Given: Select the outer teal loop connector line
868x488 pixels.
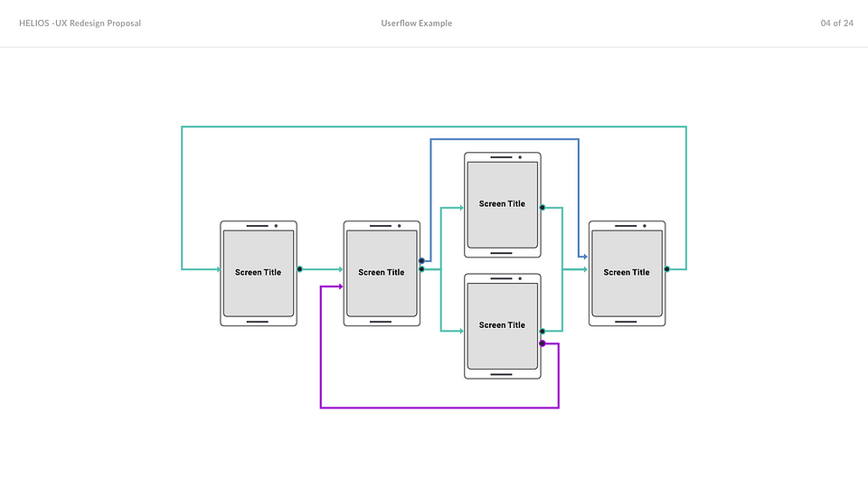Looking at the screenshot, I should pos(434,127).
